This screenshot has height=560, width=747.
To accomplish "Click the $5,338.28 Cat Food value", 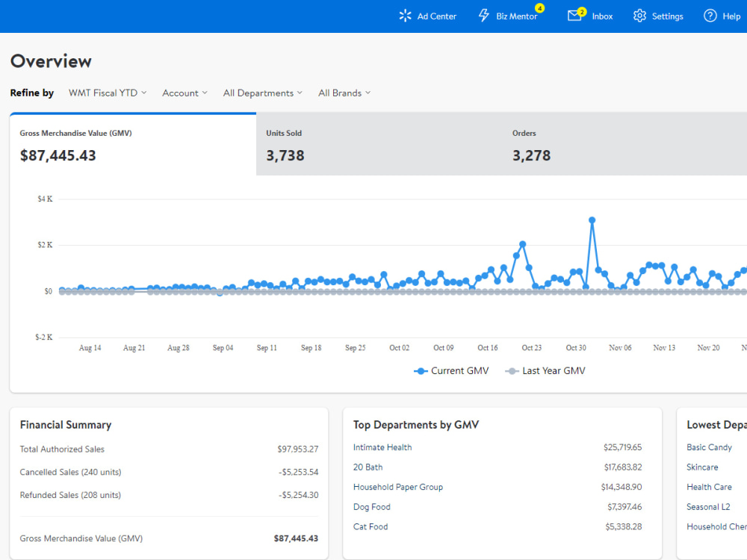I will click(x=624, y=526).
